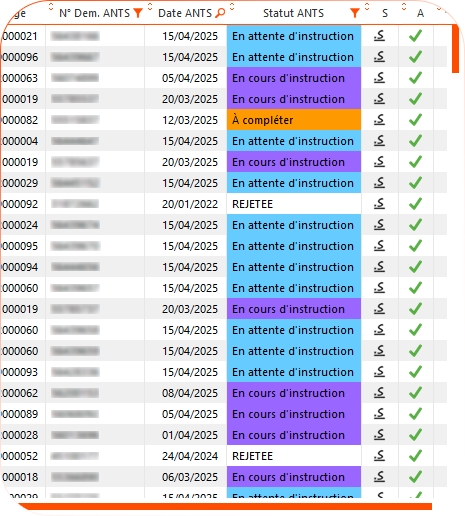
Task: Select the REJETEE status dated 20/01/2022
Action: pyautogui.click(x=294, y=204)
